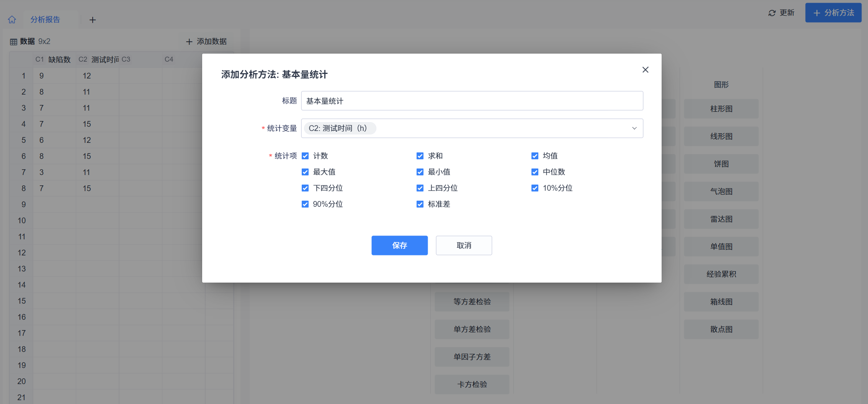The width and height of the screenshot is (868, 404).
Task: Toggle the 求和 checkbox
Action: coord(420,156)
